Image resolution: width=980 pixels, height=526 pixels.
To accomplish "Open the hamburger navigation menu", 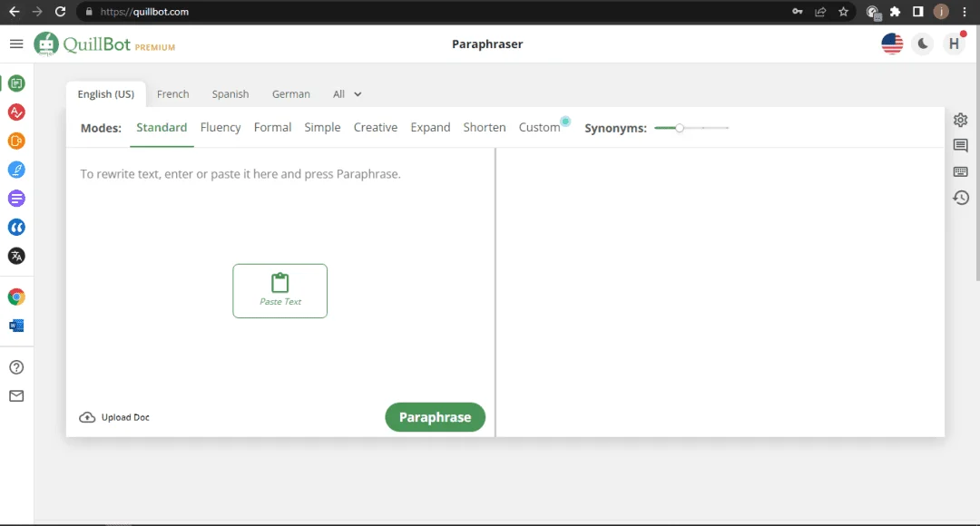I will tap(16, 44).
